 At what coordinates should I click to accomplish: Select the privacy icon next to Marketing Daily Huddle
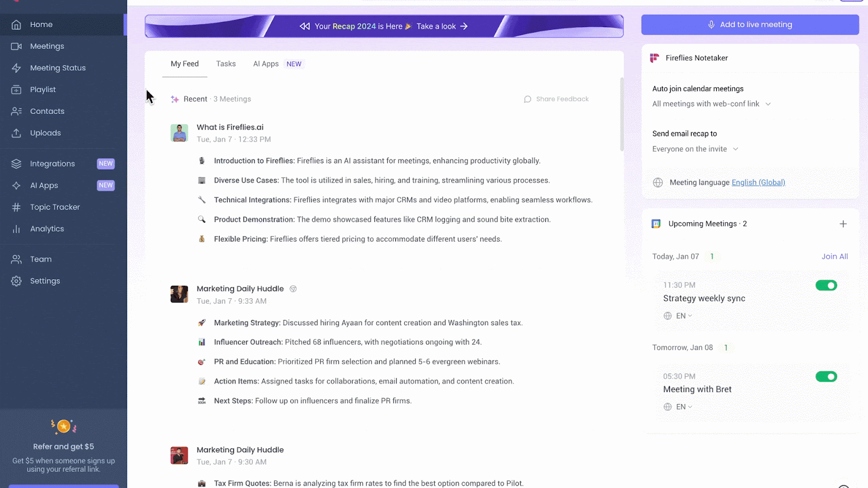293,289
